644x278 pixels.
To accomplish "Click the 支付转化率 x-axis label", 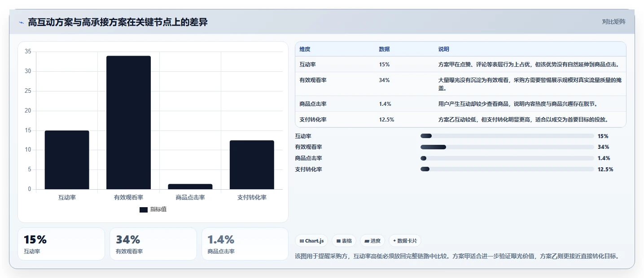I will pyautogui.click(x=252, y=197).
